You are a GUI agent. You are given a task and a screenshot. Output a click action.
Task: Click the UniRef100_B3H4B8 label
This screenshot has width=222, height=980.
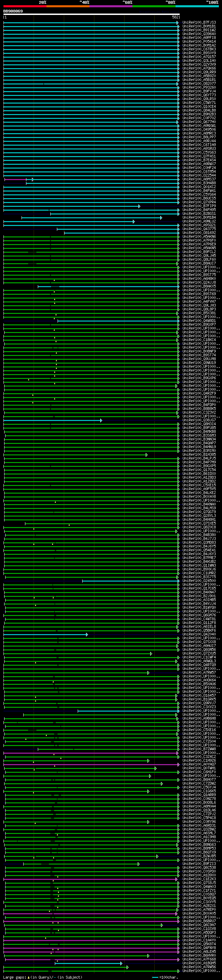(199, 183)
